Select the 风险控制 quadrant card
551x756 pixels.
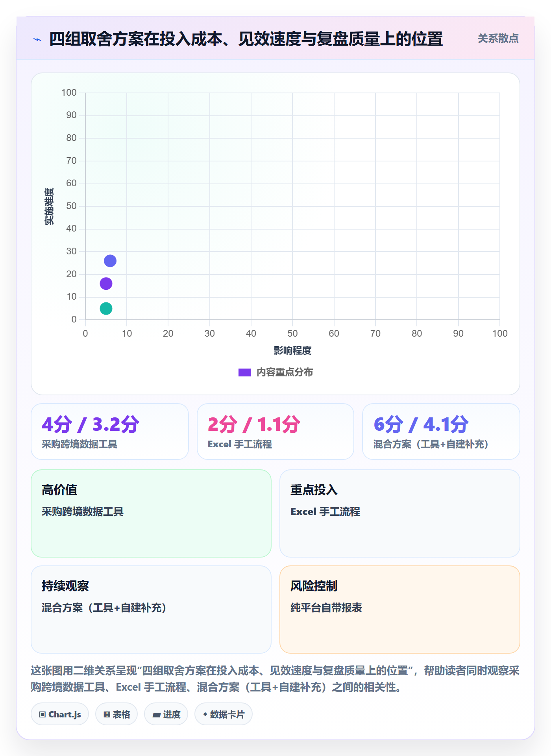click(400, 610)
